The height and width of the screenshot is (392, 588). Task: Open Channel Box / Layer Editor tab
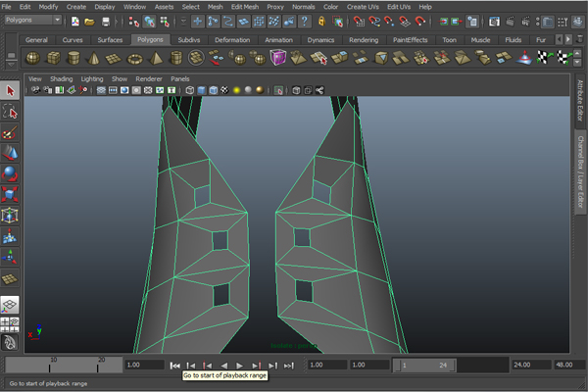(580, 171)
